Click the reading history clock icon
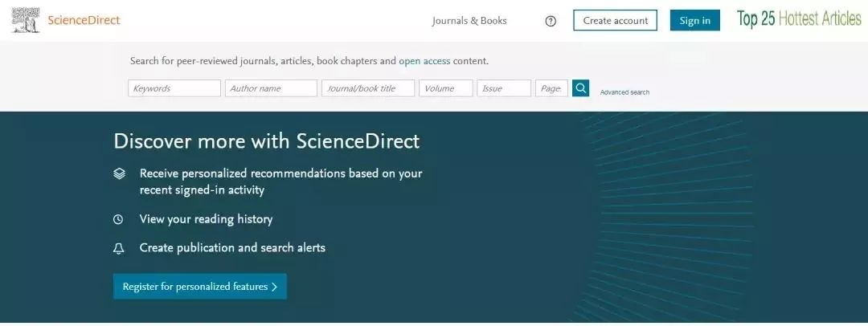This screenshot has width=868, height=326. click(119, 219)
